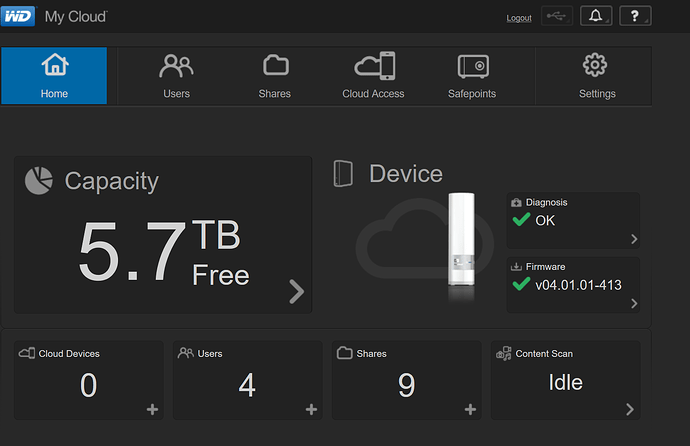Switch to the Users tab
Image resolution: width=690 pixels, height=446 pixels.
click(176, 76)
